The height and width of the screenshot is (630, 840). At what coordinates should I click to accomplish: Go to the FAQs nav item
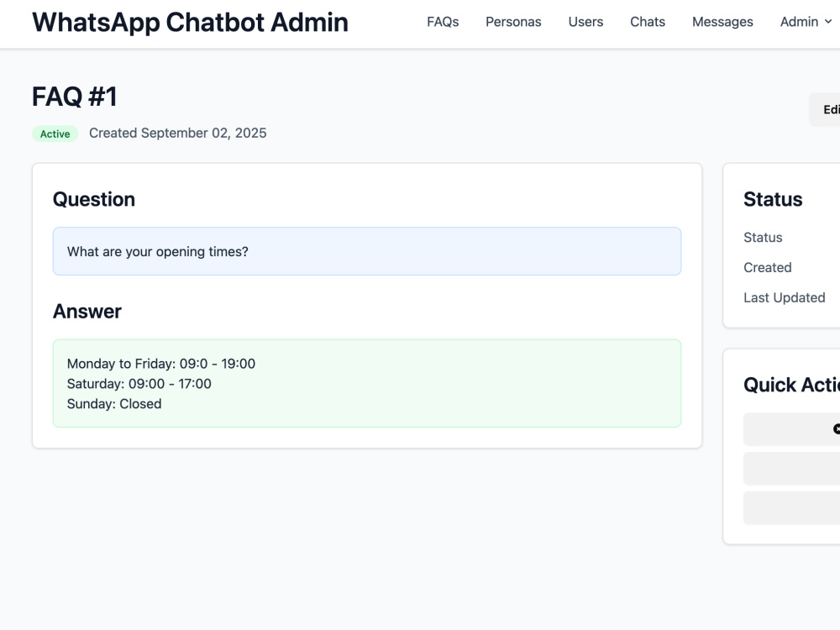tap(443, 22)
